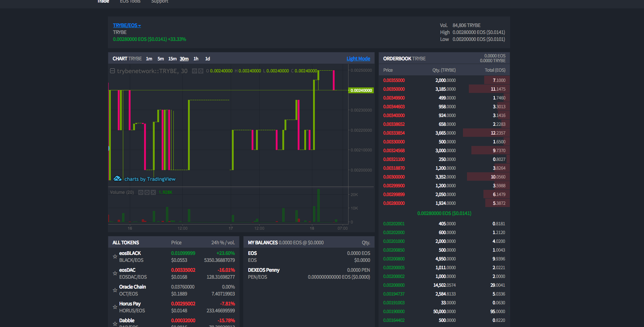Toggle visibility of the TRYBE price series
The width and height of the screenshot is (644, 327).
[x=195, y=71]
